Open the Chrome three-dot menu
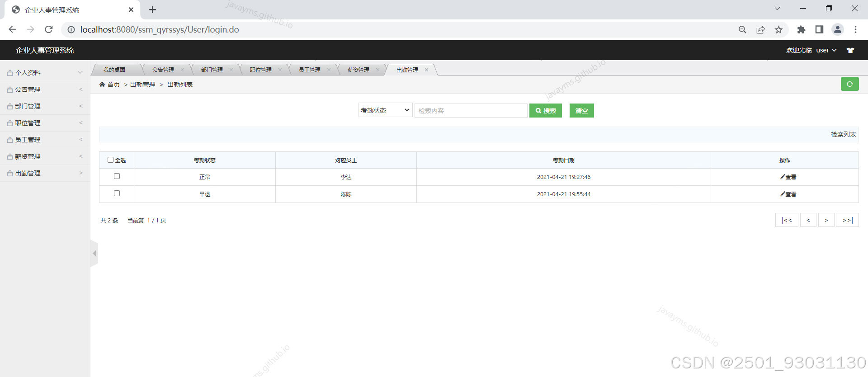 855,29
